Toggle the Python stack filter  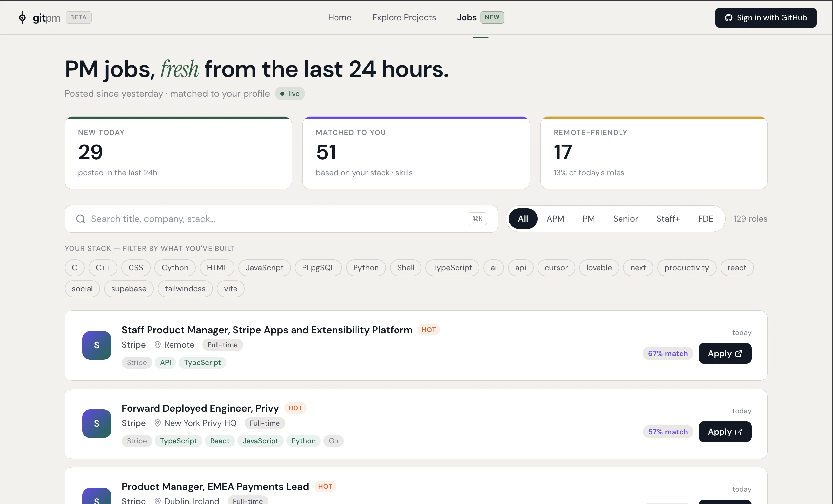(365, 267)
